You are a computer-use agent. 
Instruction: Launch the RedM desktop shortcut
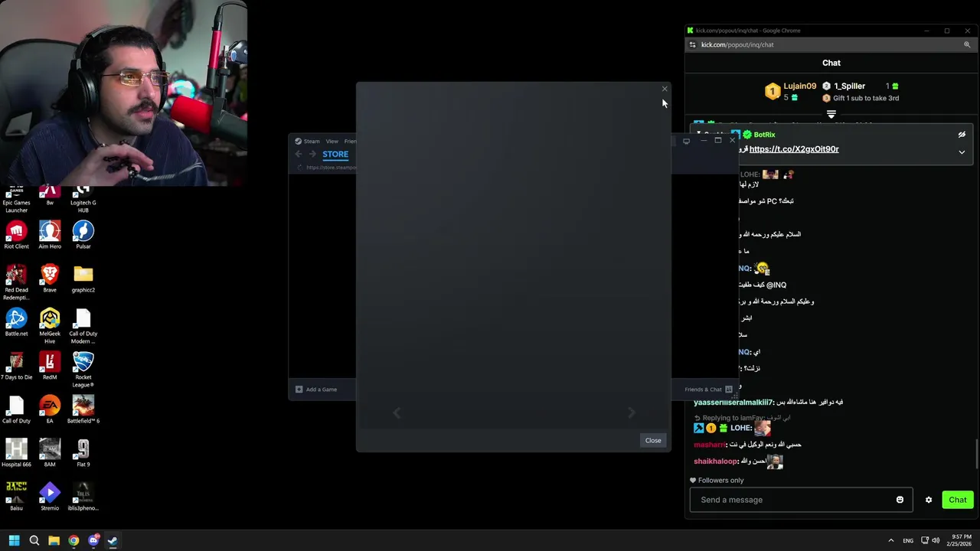[x=50, y=367]
